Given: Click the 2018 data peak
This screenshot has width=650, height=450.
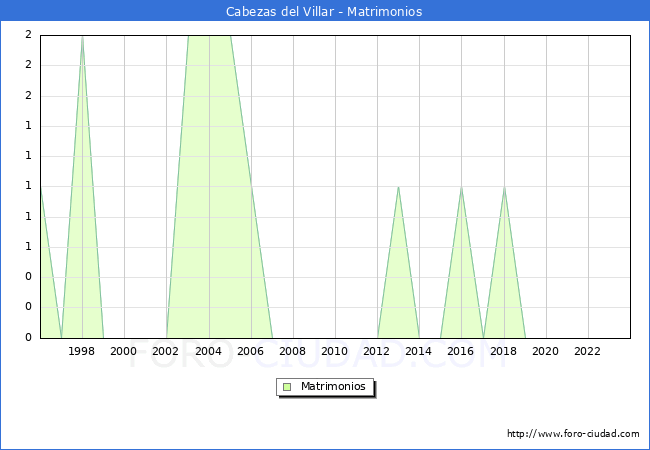Looking at the screenshot, I should pyautogui.click(x=504, y=187).
